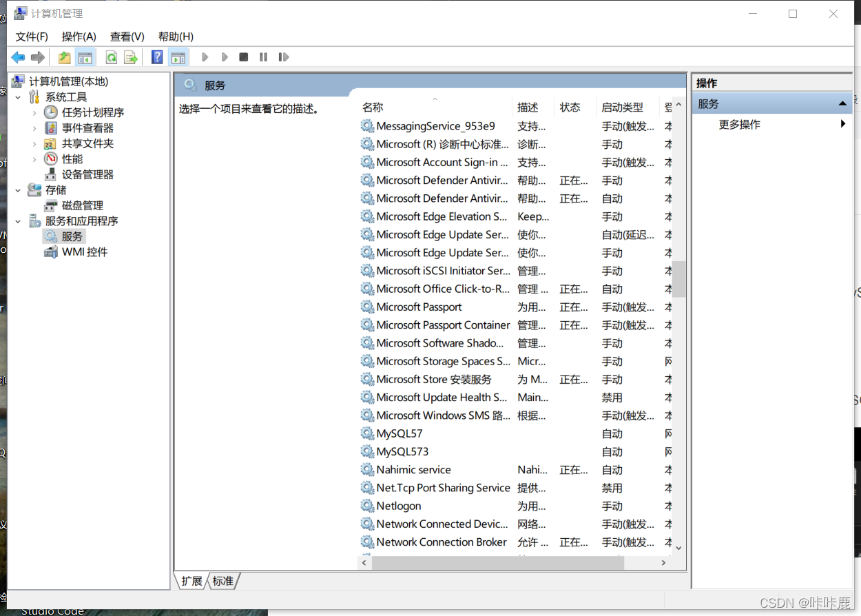Select 磁盘管理 in the tree
This screenshot has height=616, width=861.
point(83,205)
